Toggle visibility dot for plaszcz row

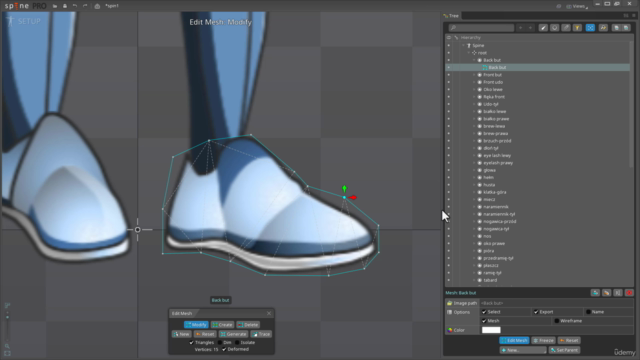tap(449, 265)
